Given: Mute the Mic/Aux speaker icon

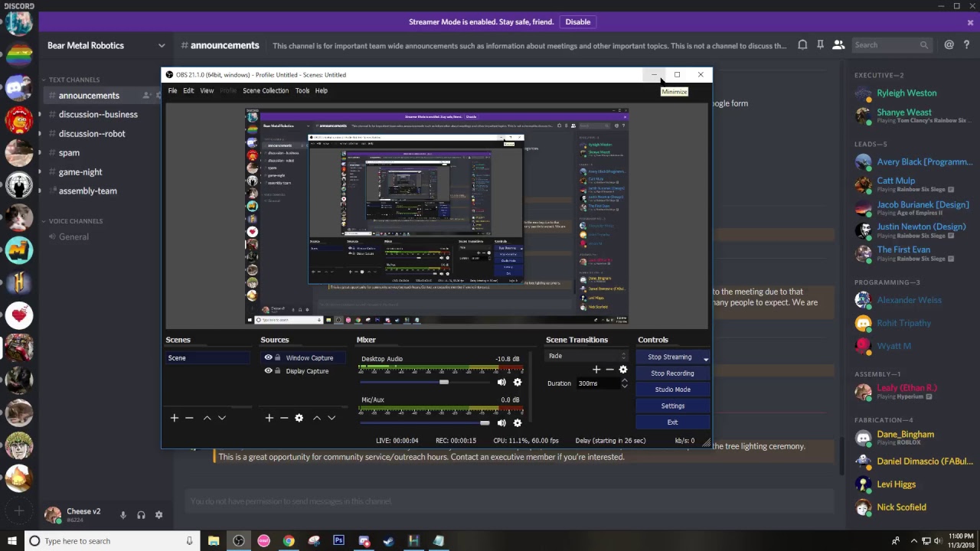Looking at the screenshot, I should (x=501, y=422).
